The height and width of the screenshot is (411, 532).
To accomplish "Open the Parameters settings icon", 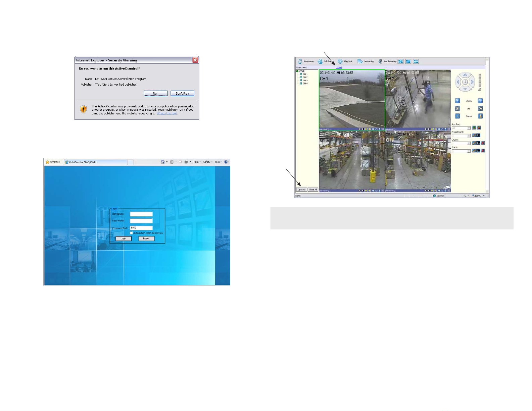I will pyautogui.click(x=300, y=61).
